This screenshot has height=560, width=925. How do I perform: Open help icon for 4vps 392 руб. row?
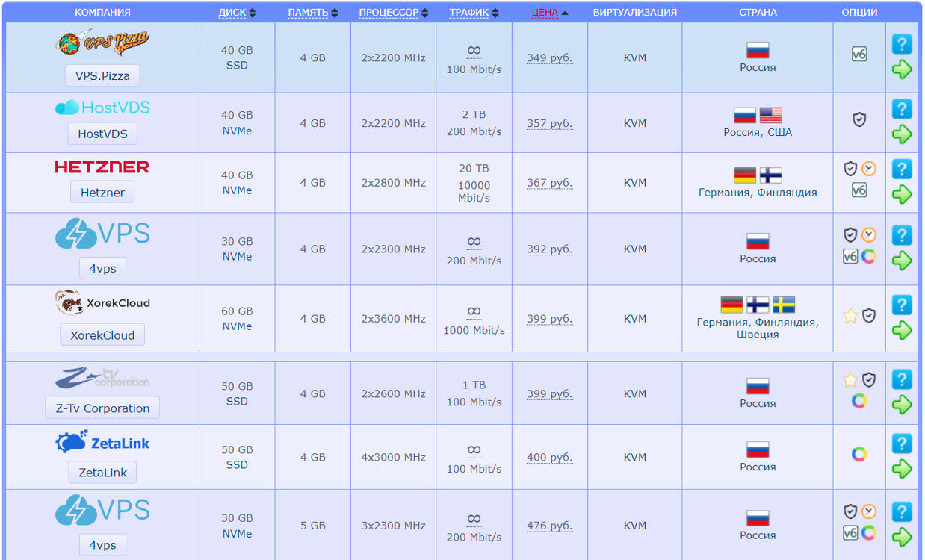902,235
